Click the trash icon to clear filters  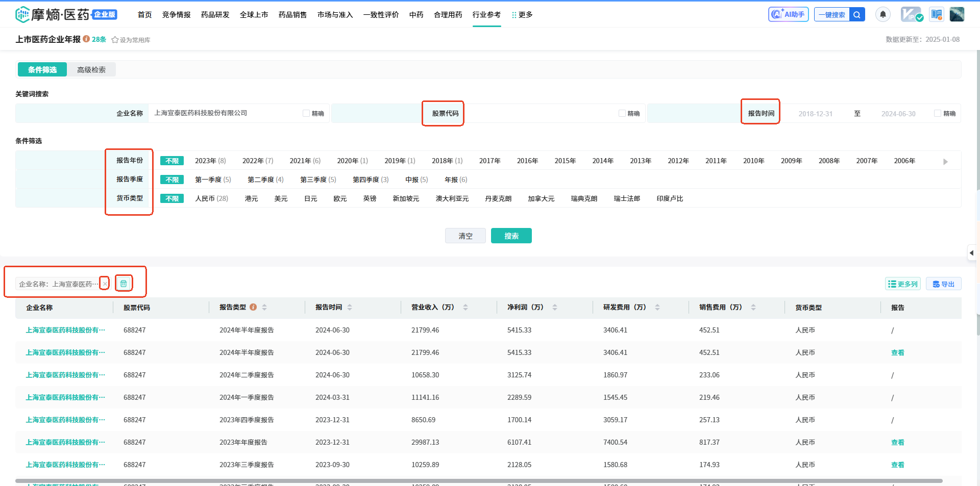pos(124,284)
